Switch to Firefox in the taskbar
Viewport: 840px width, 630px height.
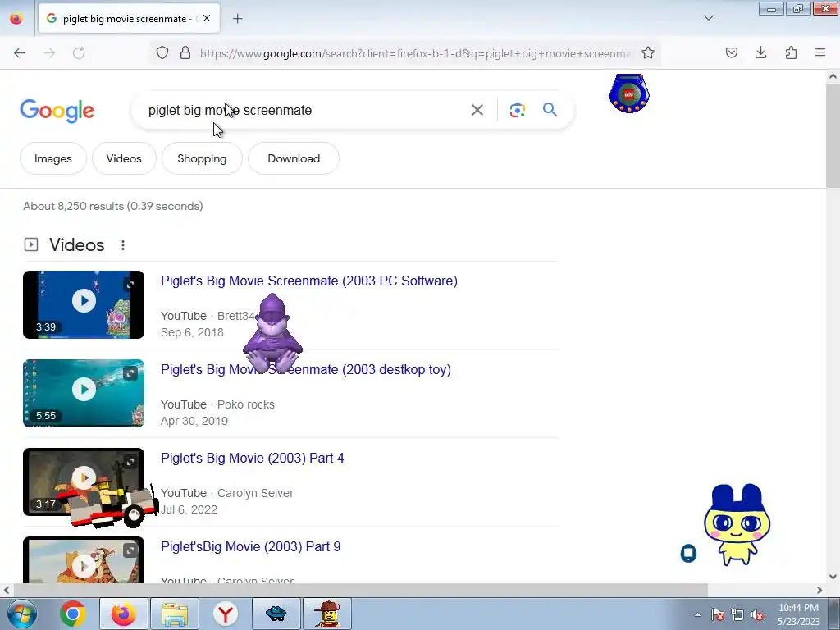coord(123,614)
